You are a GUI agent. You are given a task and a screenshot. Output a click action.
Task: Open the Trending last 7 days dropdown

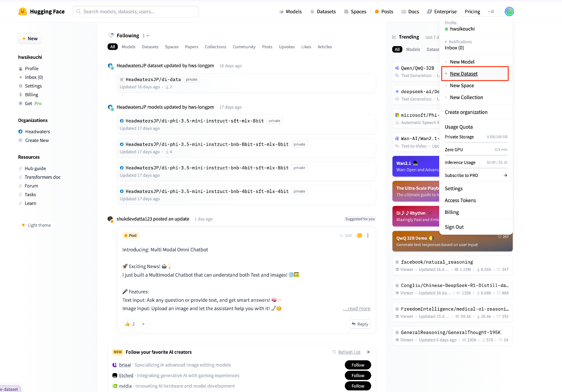point(432,37)
